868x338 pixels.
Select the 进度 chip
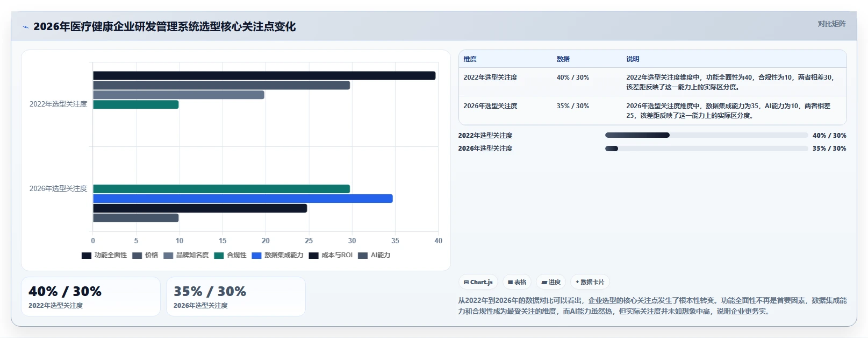(x=551, y=282)
